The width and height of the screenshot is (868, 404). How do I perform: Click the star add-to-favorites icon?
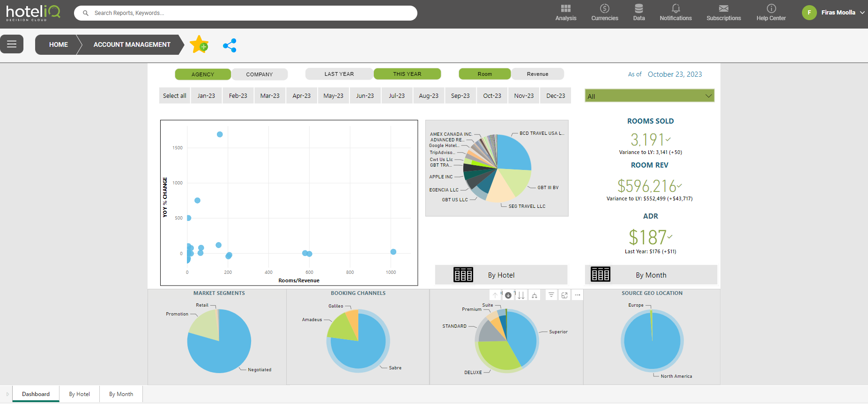(199, 44)
